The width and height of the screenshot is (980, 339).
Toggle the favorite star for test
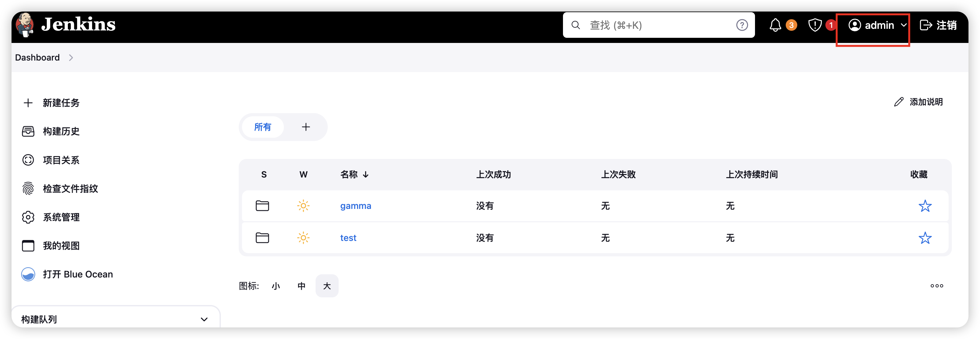924,238
